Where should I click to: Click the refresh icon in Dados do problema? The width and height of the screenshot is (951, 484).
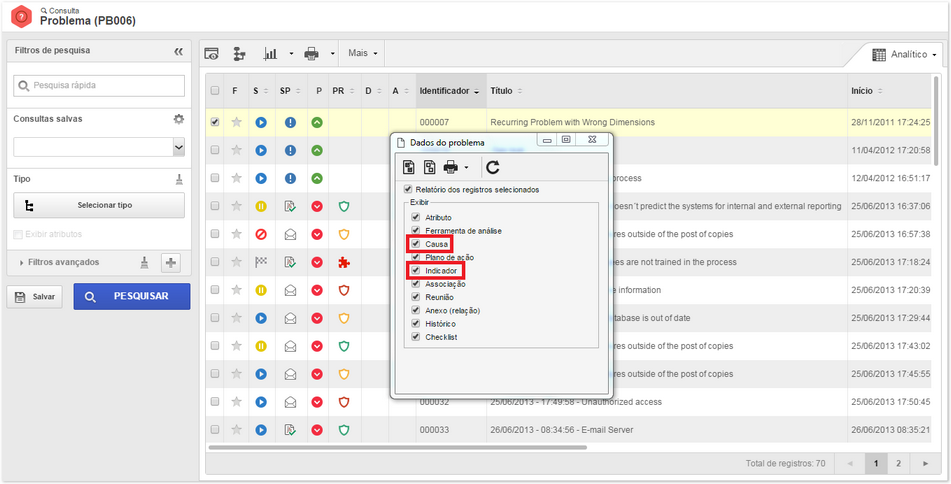coord(493,167)
